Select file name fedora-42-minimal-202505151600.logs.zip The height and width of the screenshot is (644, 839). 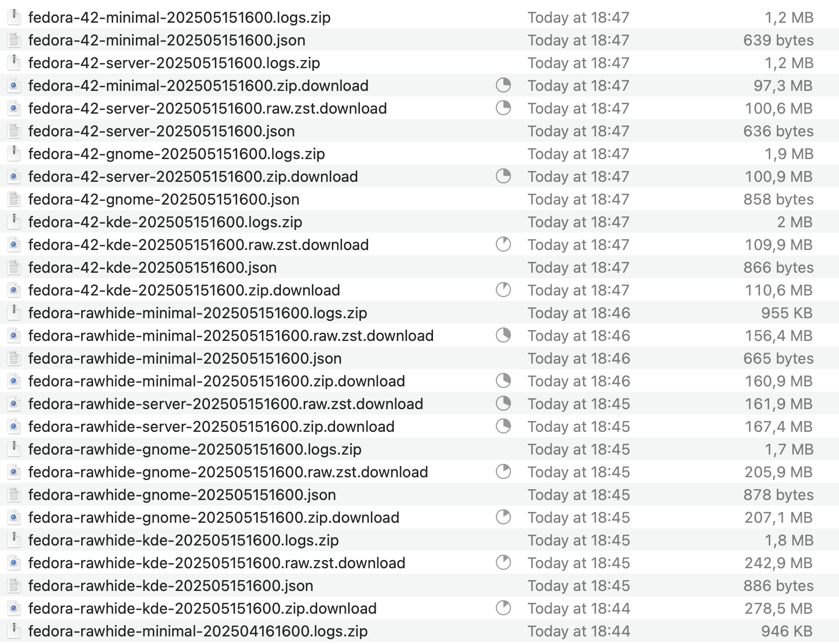pos(179,17)
